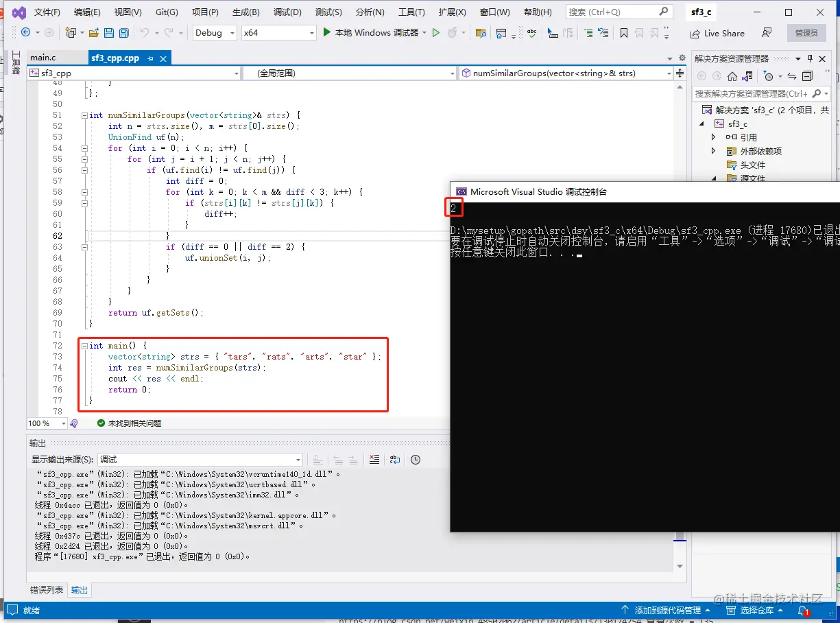Click the clock timestamp icon in Output panel
Viewport: 840px width, 623px height.
pyautogui.click(x=416, y=460)
